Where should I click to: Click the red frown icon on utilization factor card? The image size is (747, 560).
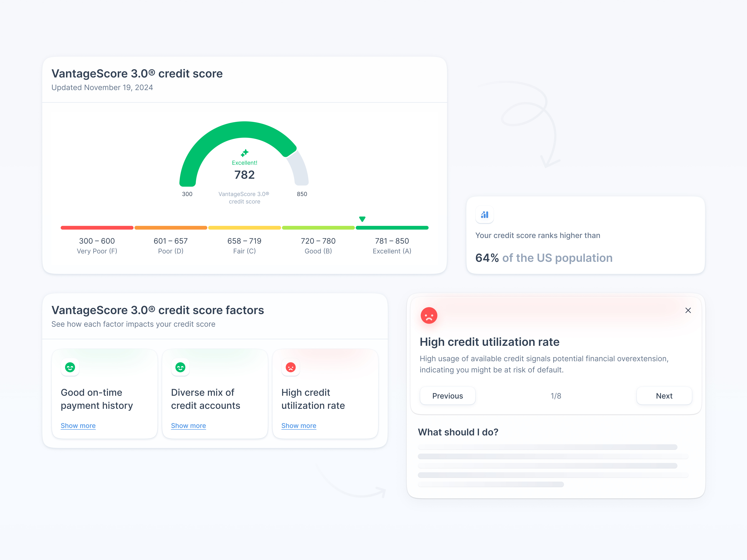(x=291, y=367)
